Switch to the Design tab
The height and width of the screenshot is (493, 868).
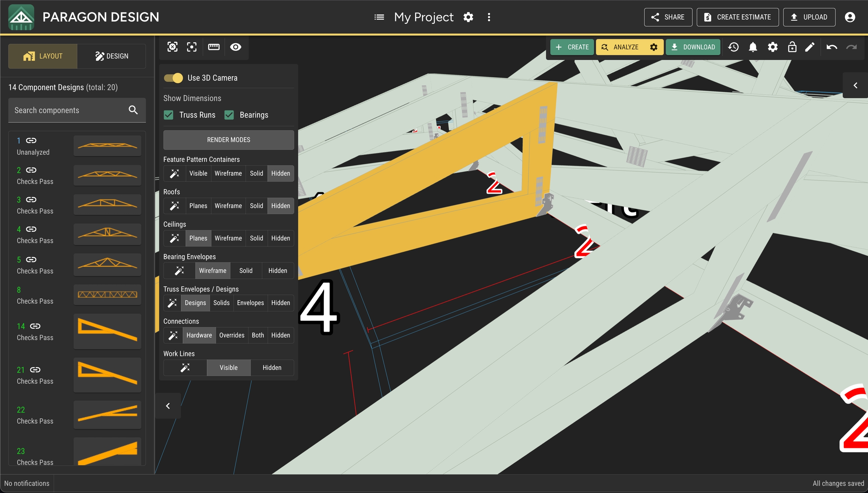pyautogui.click(x=112, y=56)
